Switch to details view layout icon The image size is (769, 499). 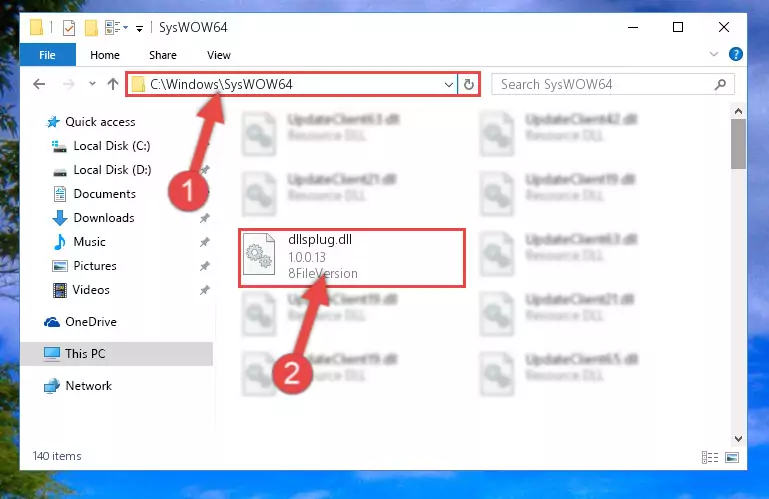point(710,457)
